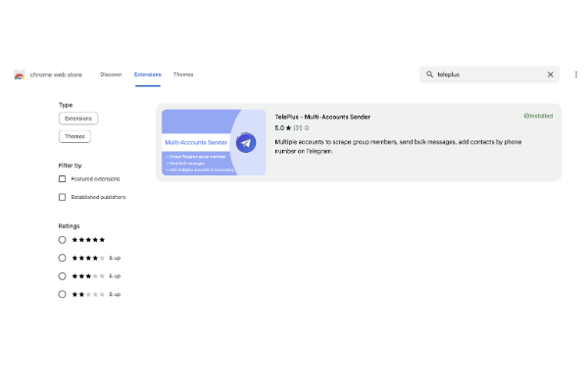Click the TelePlus extension description text
The height and width of the screenshot is (392, 588).
(398, 146)
